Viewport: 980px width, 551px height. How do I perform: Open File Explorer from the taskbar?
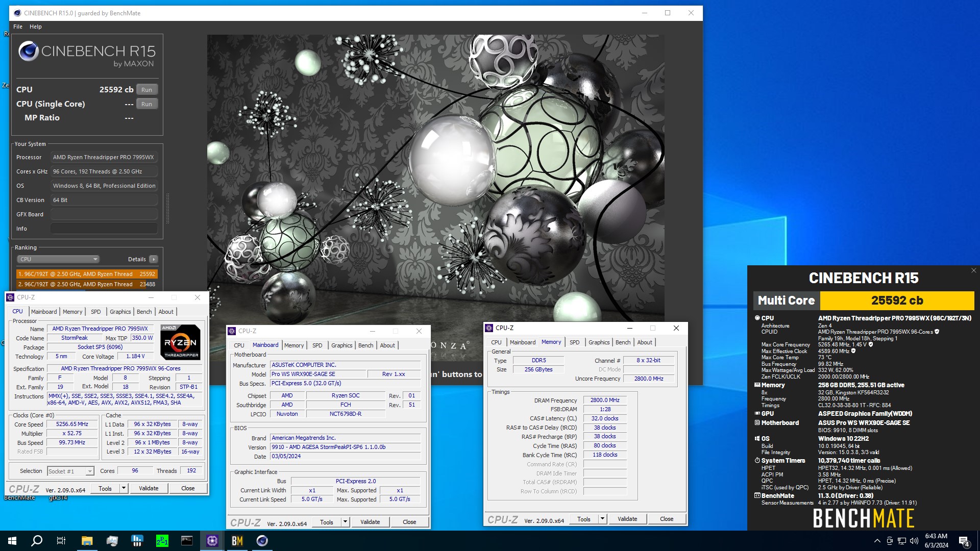(87, 541)
